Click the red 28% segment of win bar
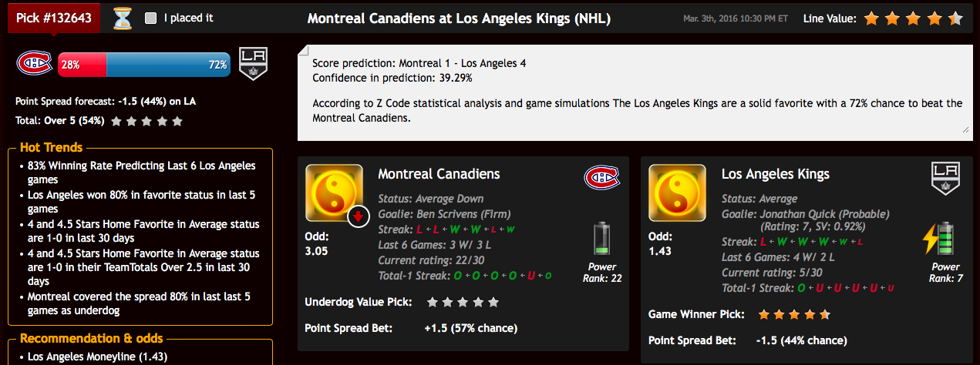Image resolution: width=980 pixels, height=365 pixels. click(83, 65)
